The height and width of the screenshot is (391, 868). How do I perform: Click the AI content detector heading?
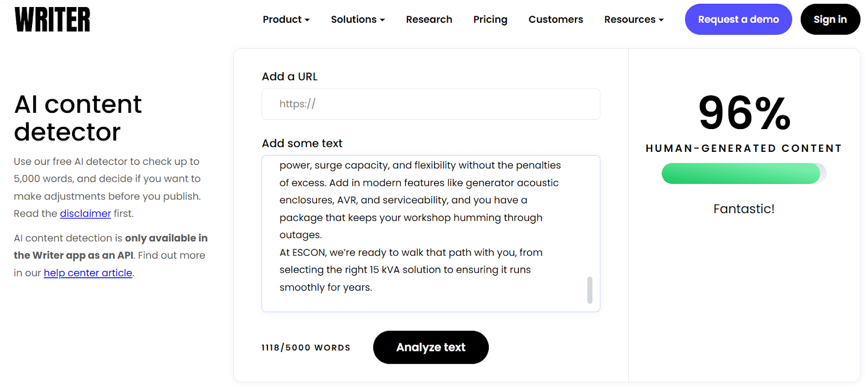pyautogui.click(x=78, y=118)
